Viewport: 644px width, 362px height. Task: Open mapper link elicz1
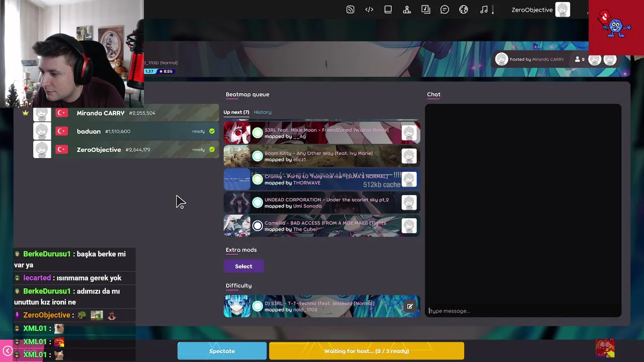pyautogui.click(x=299, y=159)
